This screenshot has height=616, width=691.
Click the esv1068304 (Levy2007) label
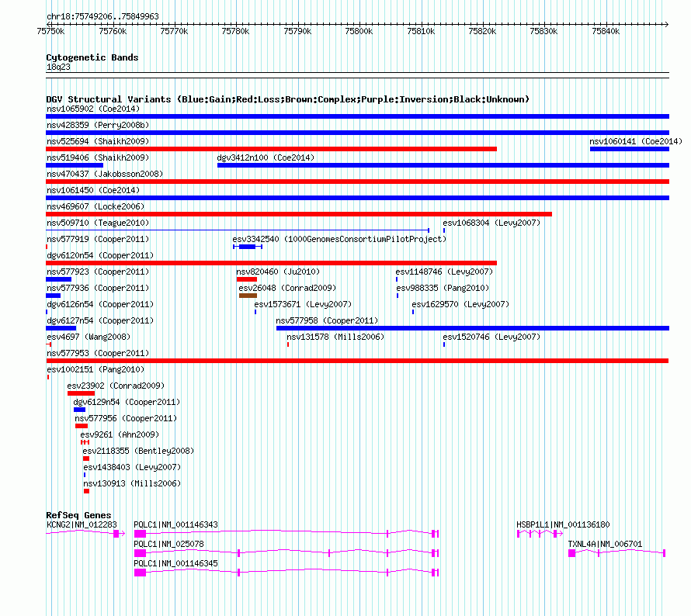click(491, 223)
